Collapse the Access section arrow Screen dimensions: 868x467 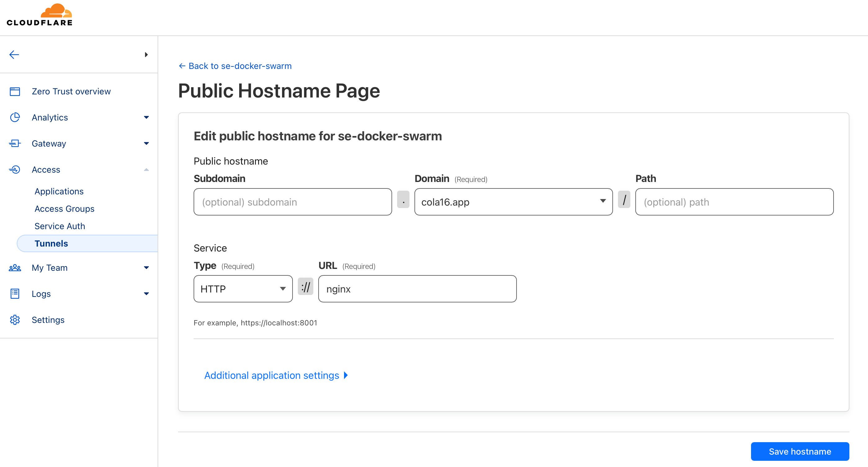pos(146,169)
